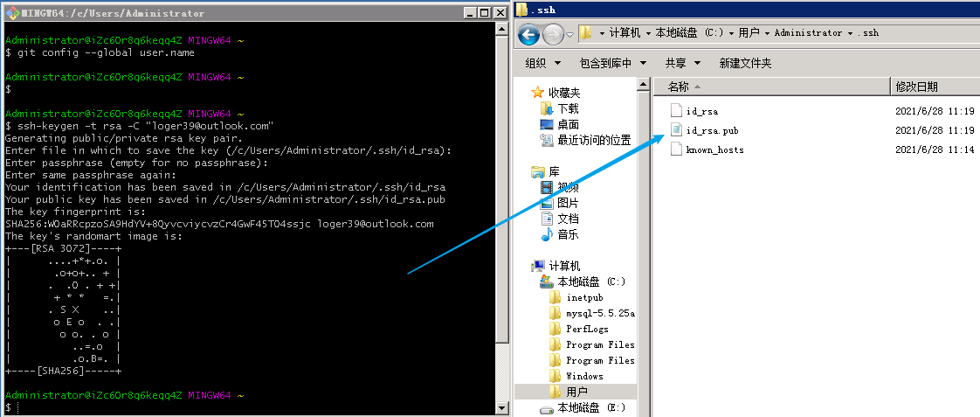This screenshot has height=417, width=980.
Task: Click scroll up arrow of navigation pane
Action: point(644,84)
